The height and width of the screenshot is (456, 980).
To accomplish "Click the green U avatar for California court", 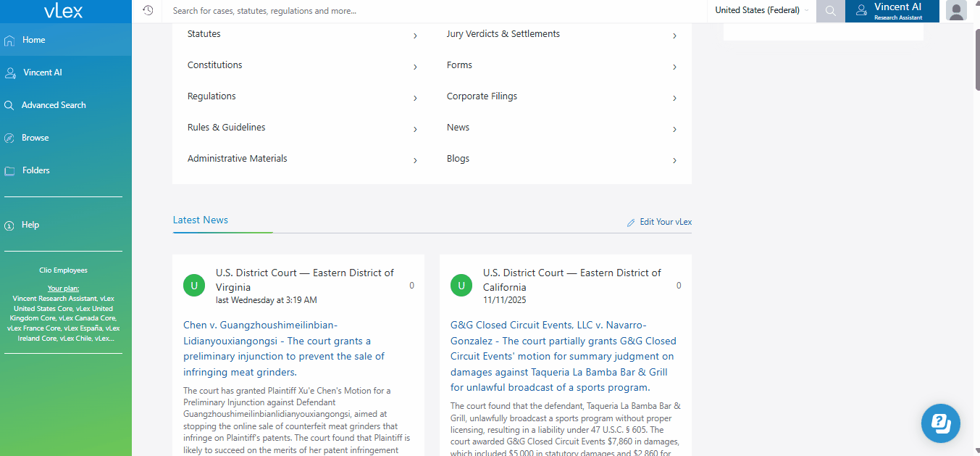I will [x=461, y=286].
